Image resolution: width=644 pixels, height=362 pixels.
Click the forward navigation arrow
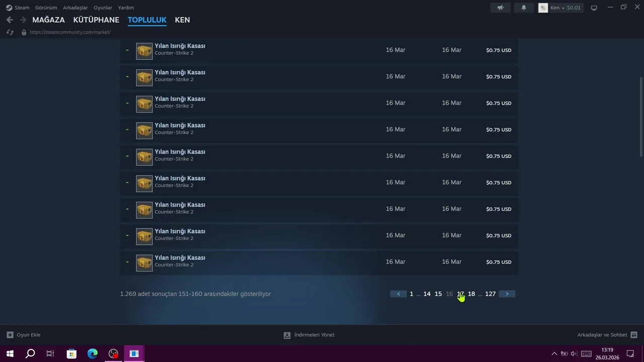point(23,20)
